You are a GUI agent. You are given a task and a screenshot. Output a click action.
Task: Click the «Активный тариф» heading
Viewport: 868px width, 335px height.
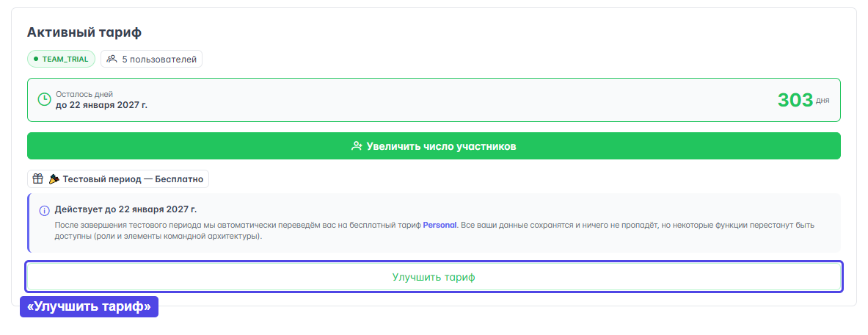tap(84, 32)
